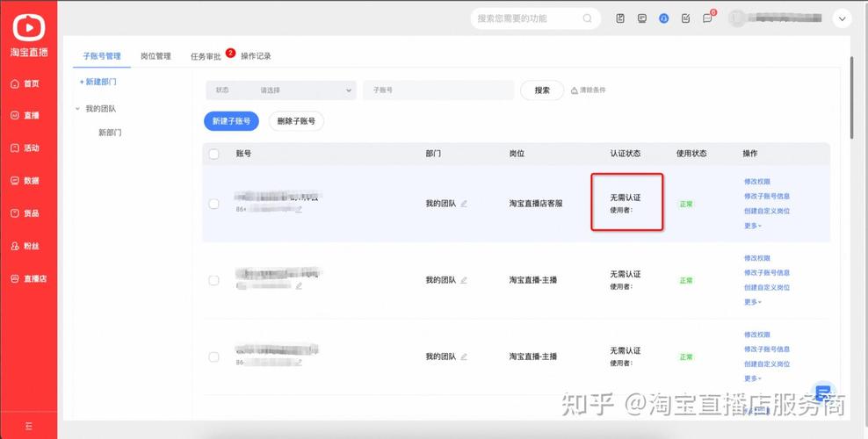
Task: Click the clear-conditions broom icon
Action: (x=575, y=90)
